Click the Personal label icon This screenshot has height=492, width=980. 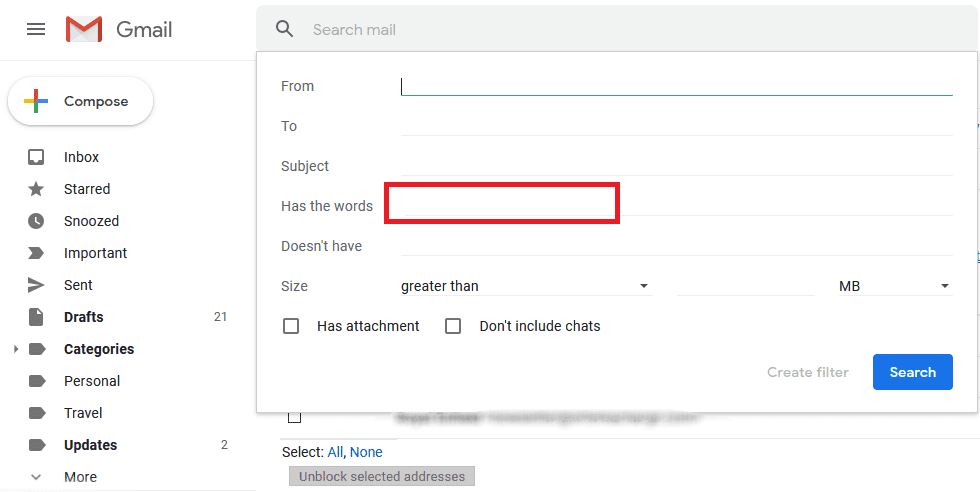point(38,381)
